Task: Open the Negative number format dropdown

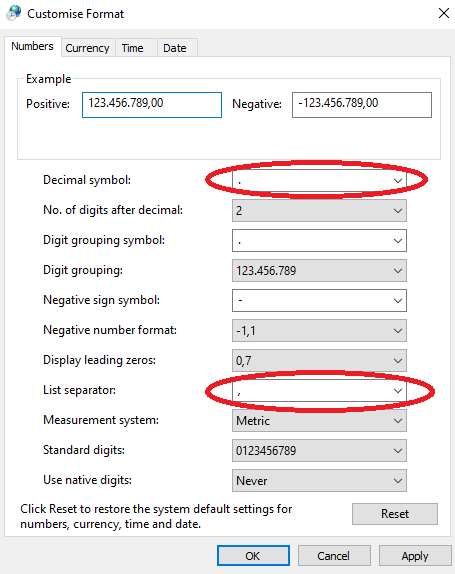Action: [x=319, y=331]
